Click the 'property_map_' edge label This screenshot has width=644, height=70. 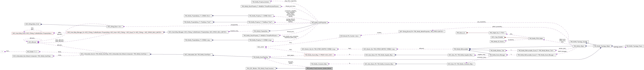234,31
